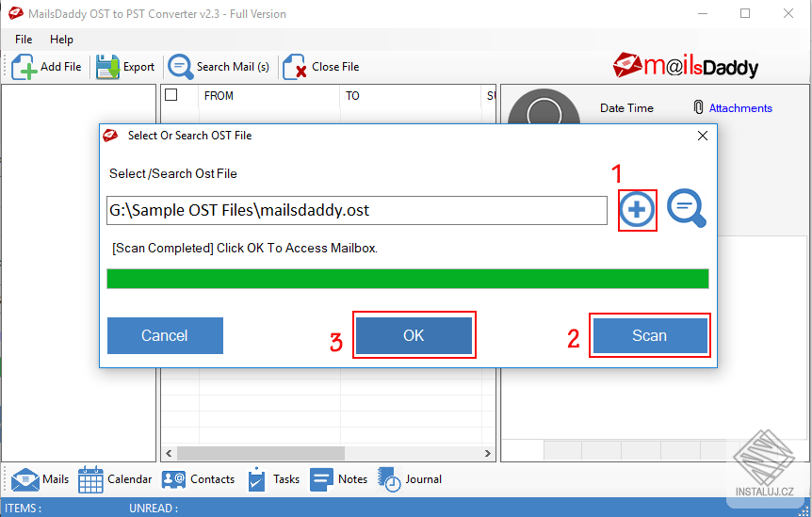Image resolution: width=812 pixels, height=517 pixels.
Task: Click the horizontal scrollbar thumb in mail list
Action: [x=261, y=453]
